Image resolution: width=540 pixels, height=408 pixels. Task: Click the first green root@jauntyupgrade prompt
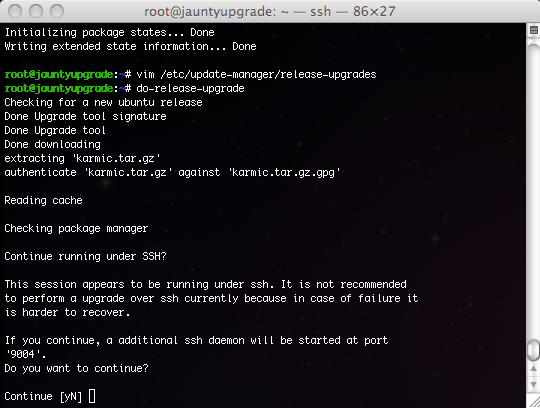tap(59, 74)
